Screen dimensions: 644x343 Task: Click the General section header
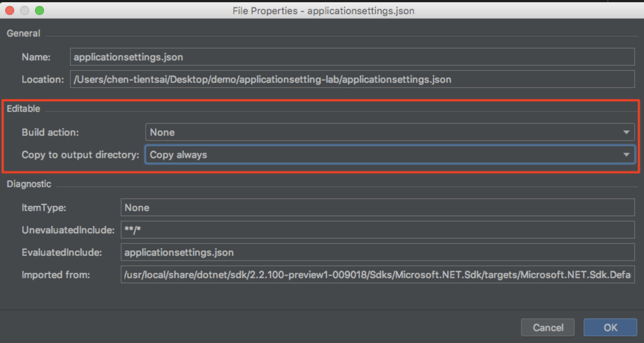tap(23, 33)
